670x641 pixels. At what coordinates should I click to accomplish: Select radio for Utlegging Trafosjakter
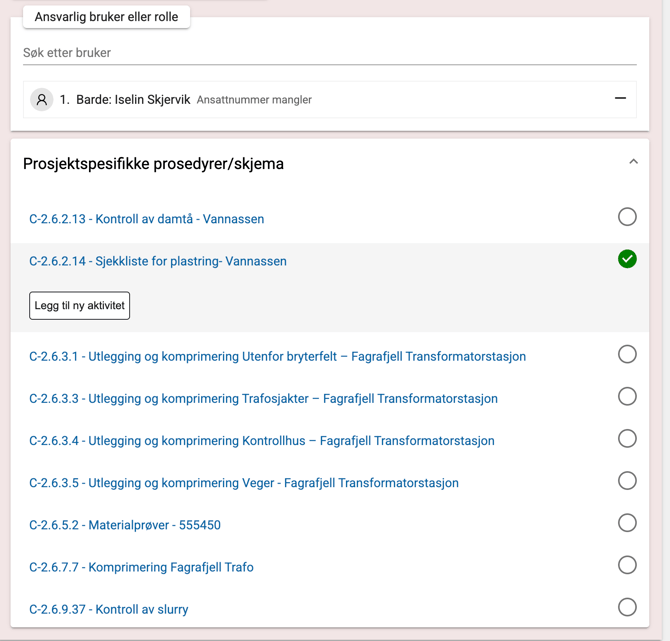pyautogui.click(x=627, y=396)
